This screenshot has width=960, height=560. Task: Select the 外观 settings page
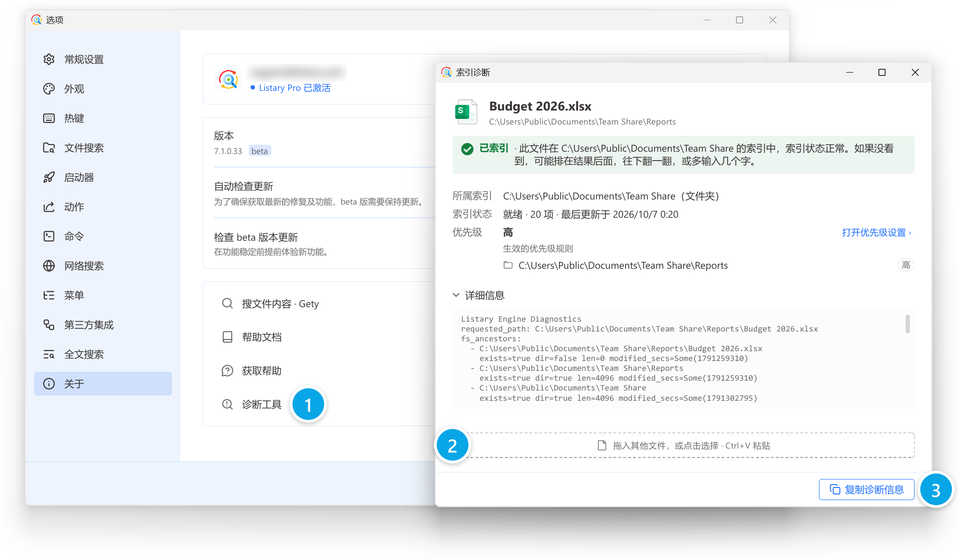103,89
